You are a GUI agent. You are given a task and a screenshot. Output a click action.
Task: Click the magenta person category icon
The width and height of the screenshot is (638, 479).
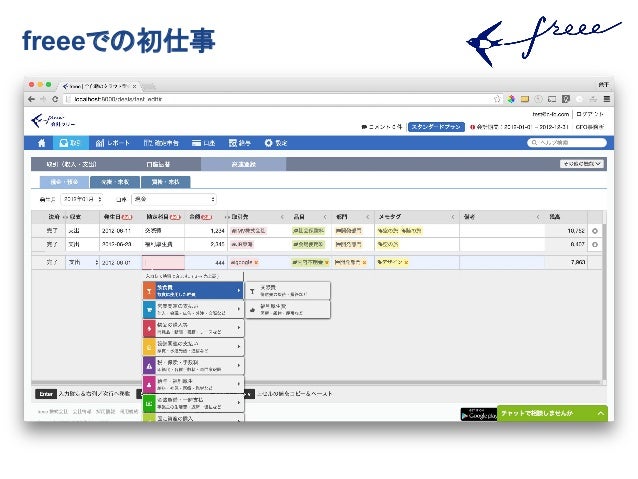coord(149,385)
